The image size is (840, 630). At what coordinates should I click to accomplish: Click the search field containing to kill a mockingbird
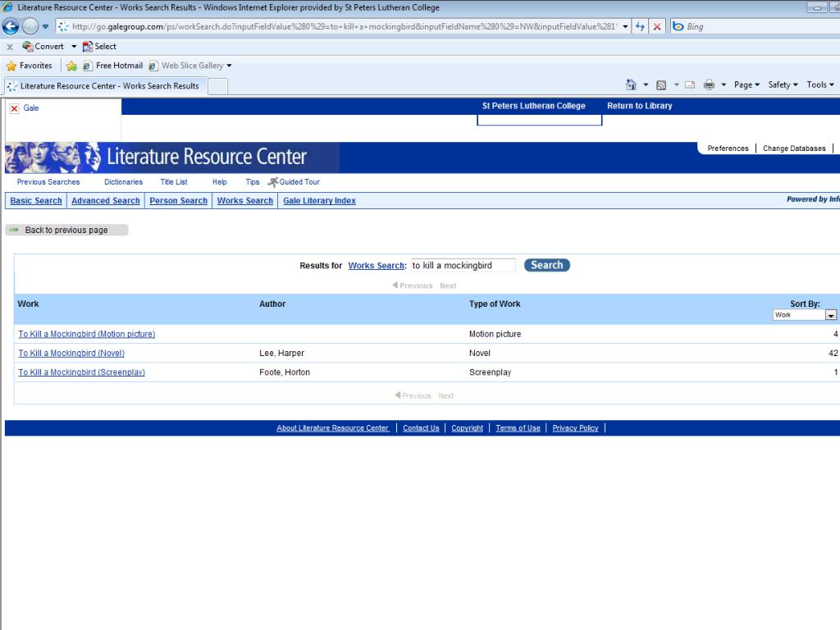(x=463, y=266)
